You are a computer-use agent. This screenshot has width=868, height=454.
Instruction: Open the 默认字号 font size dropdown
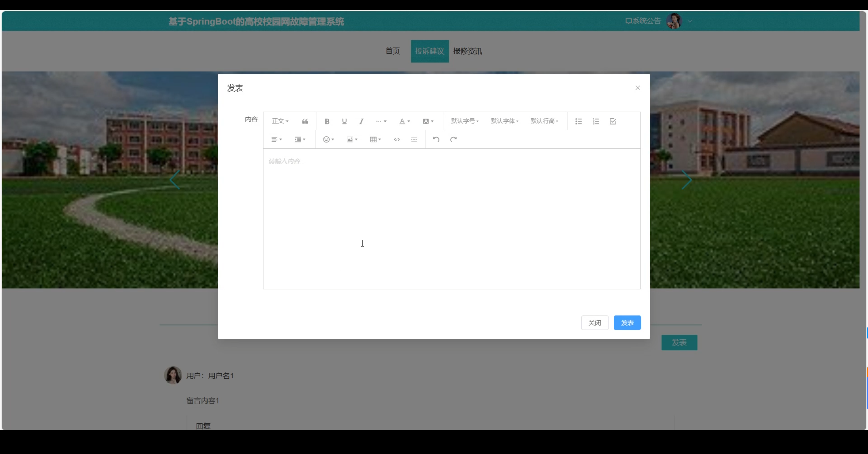pyautogui.click(x=465, y=121)
